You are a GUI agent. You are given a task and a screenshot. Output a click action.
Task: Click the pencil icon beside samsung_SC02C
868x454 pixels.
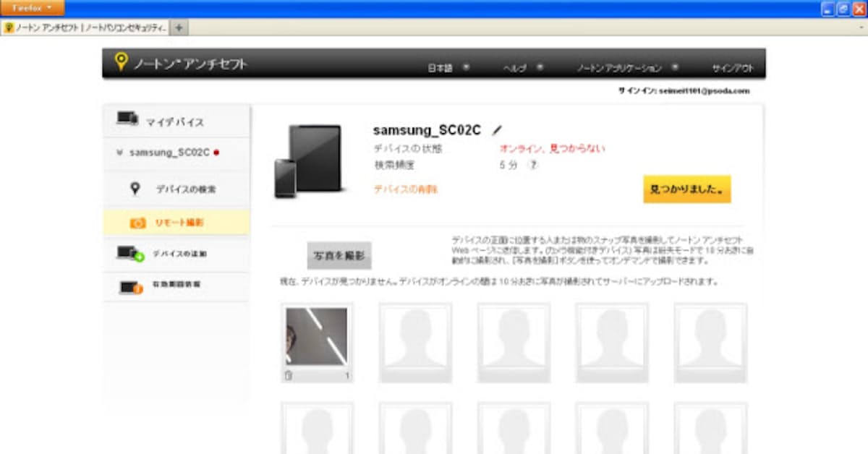pos(496,130)
